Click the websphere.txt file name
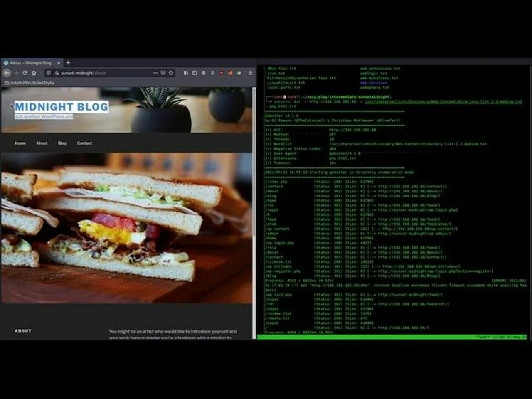This screenshot has height=399, width=532. coord(375,87)
